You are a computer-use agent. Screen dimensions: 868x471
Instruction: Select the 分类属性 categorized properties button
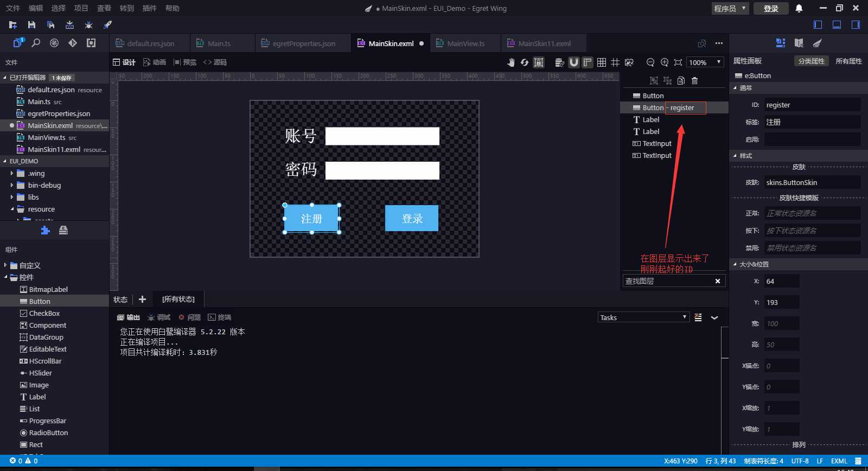point(811,61)
